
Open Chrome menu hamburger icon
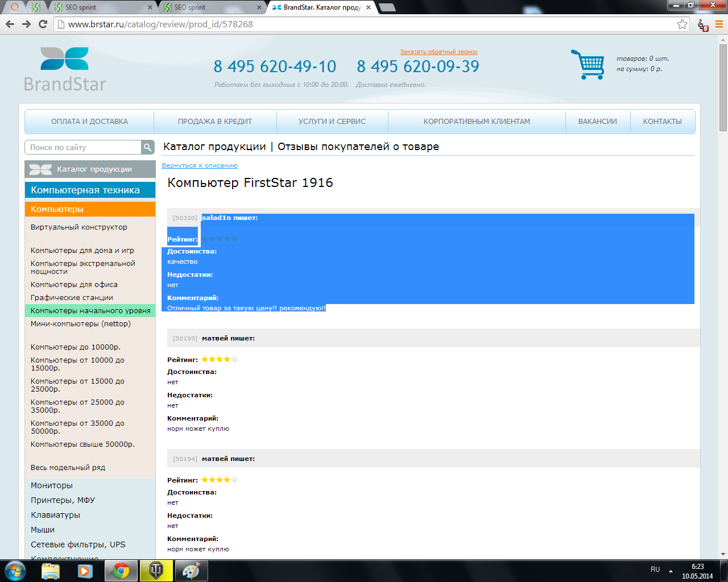pyautogui.click(x=719, y=24)
